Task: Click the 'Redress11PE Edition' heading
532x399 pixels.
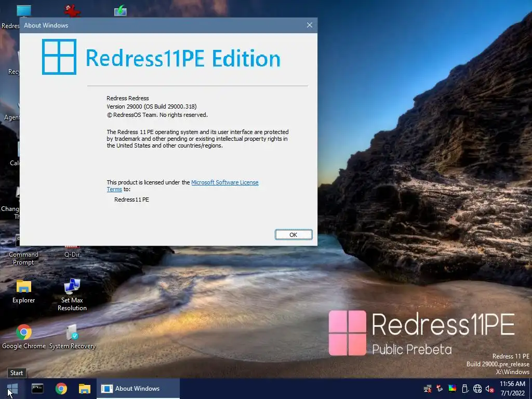Action: 183,58
